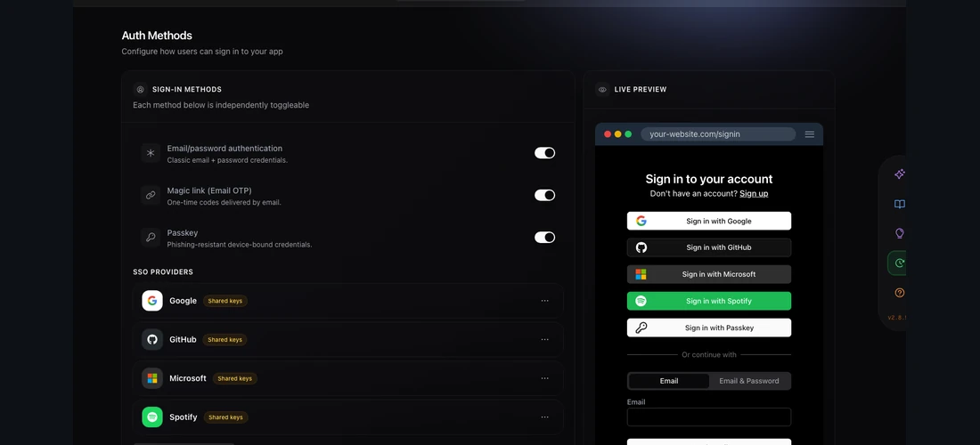Click the Google logo in SSO providers list
This screenshot has height=445, width=980.
click(x=151, y=301)
